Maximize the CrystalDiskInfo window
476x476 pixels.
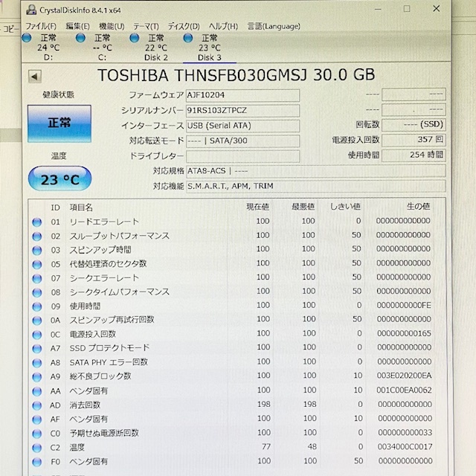(407, 9)
